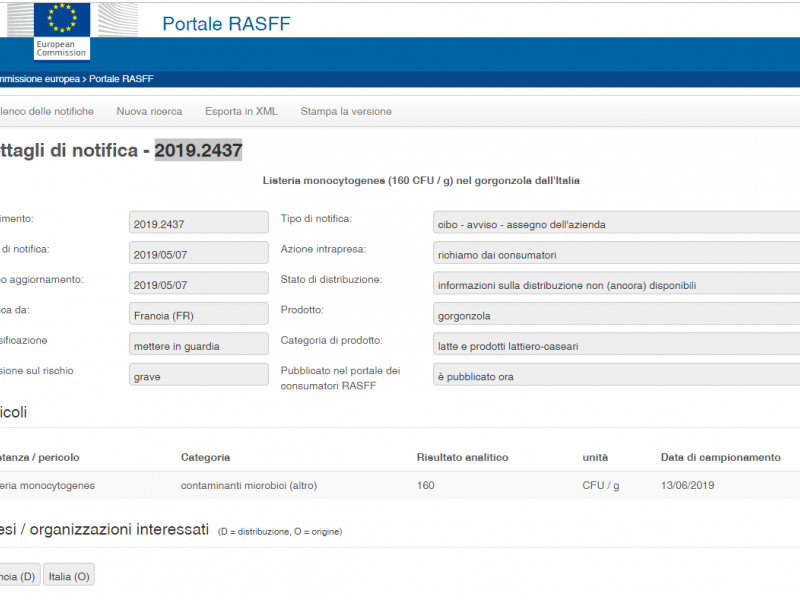Click the Risultato analitico column header

tap(462, 457)
